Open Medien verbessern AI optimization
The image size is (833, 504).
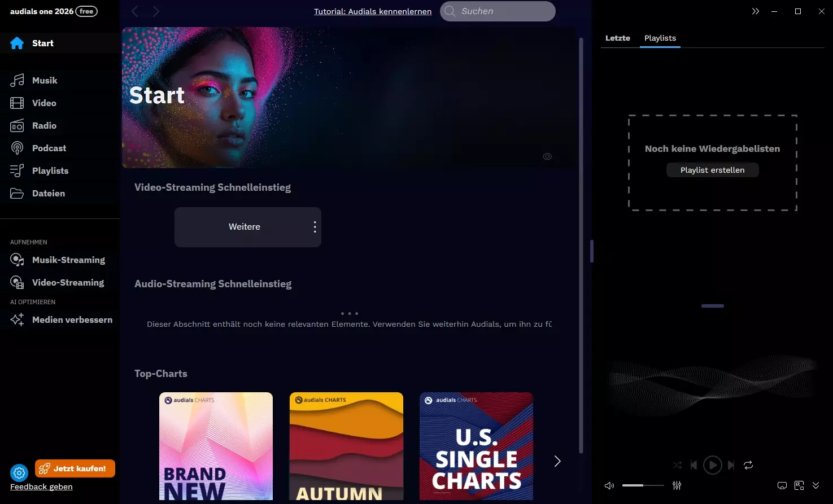tap(59, 319)
